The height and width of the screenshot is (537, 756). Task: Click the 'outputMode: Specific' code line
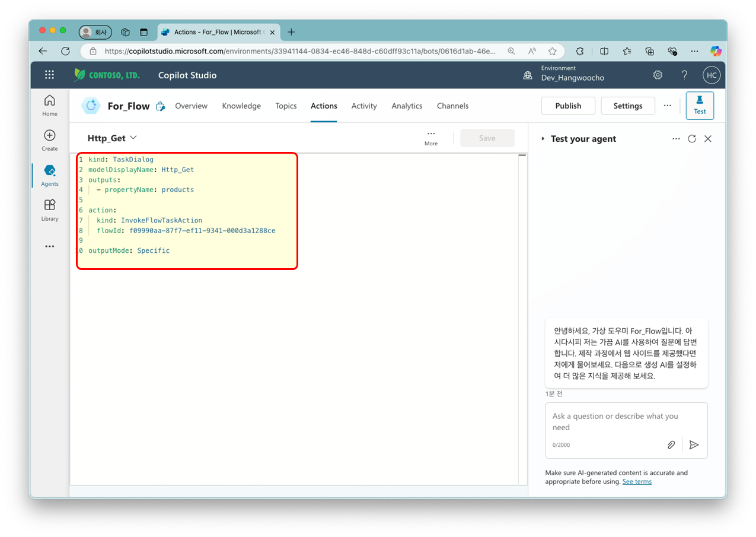[129, 250]
